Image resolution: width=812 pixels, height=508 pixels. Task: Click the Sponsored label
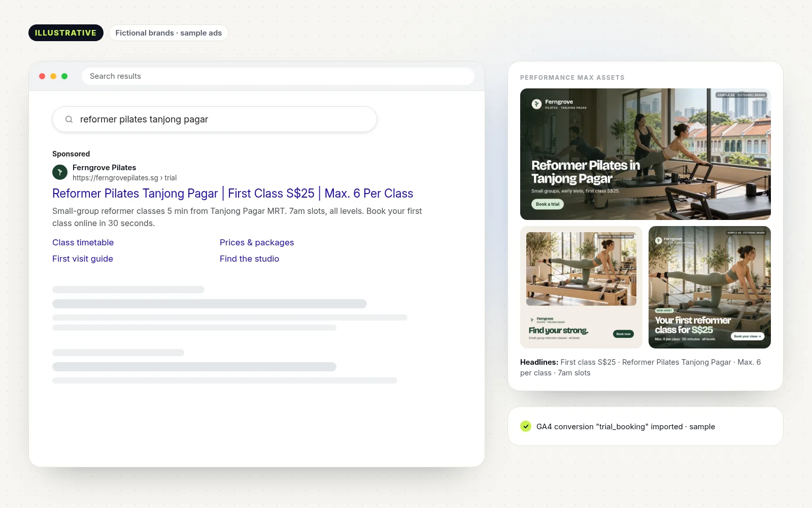click(71, 154)
